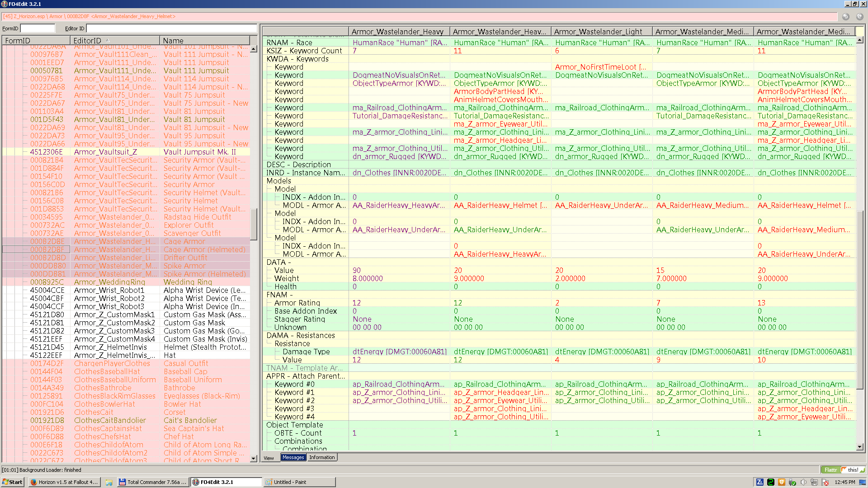Click the Armor Rating 13 cell
Viewport: 868px width, 488px height.
[x=804, y=303]
